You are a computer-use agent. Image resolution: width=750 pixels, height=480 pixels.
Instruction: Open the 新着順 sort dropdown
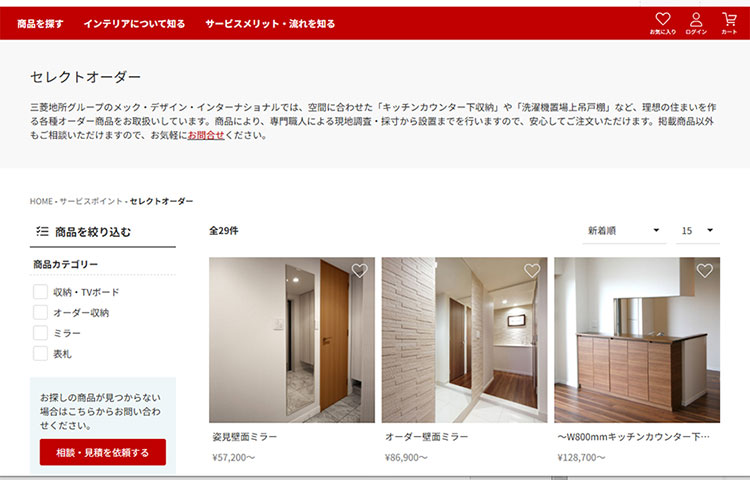pyautogui.click(x=624, y=231)
